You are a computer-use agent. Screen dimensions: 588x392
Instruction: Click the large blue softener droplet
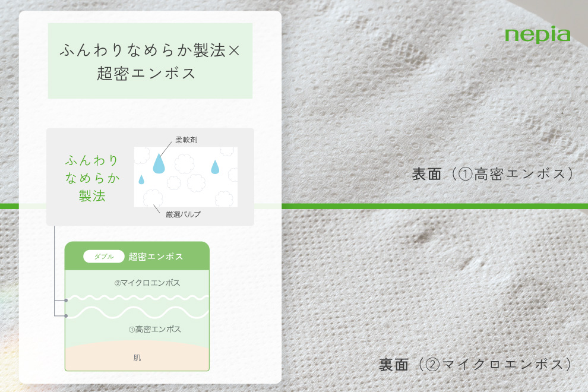(x=158, y=164)
